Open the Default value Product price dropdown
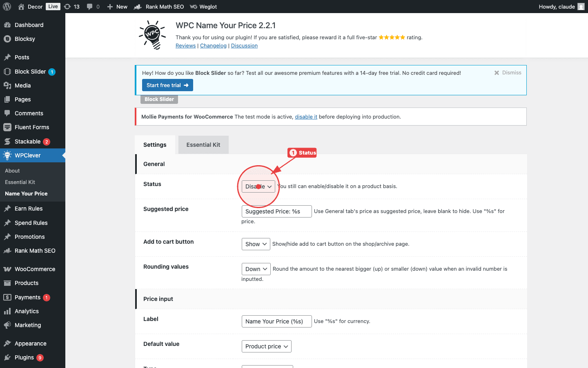Viewport: 588px width, 368px height. (267, 346)
